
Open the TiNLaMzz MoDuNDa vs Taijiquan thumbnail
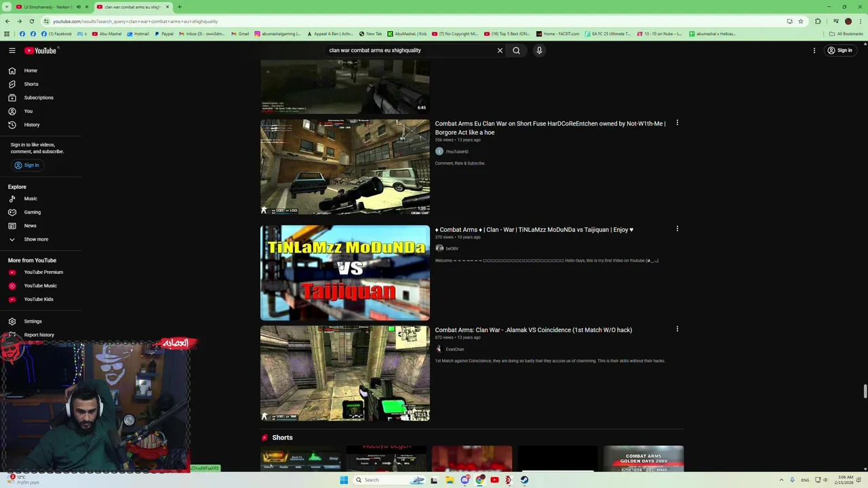coord(345,272)
